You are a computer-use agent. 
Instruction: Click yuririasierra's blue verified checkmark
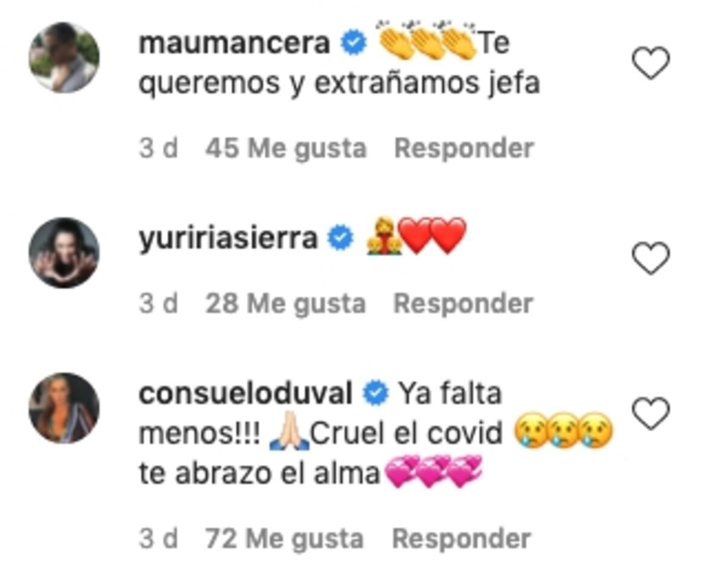pyautogui.click(x=340, y=239)
